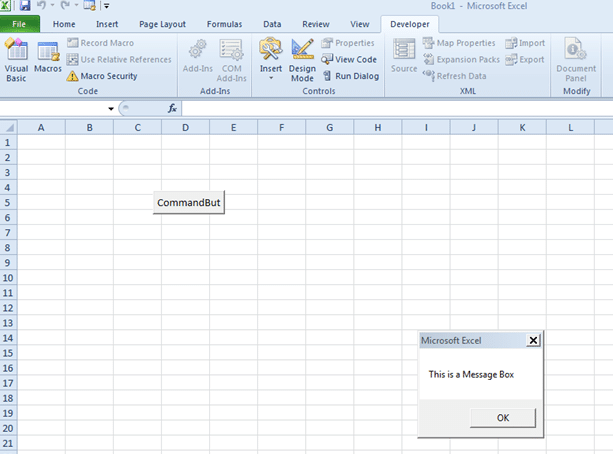The image size is (613, 454).
Task: Open Macro Security settings
Action: (102, 76)
